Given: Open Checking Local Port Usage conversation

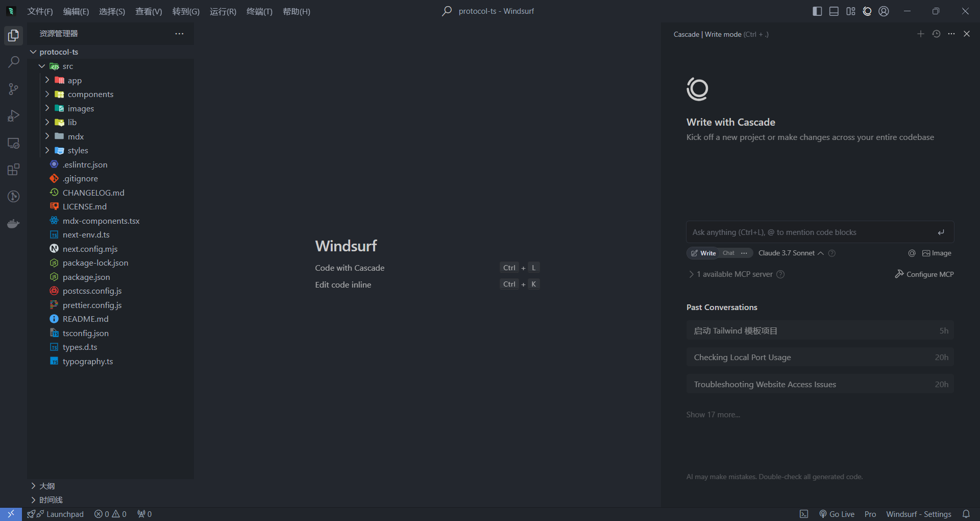Looking at the screenshot, I should coord(820,358).
